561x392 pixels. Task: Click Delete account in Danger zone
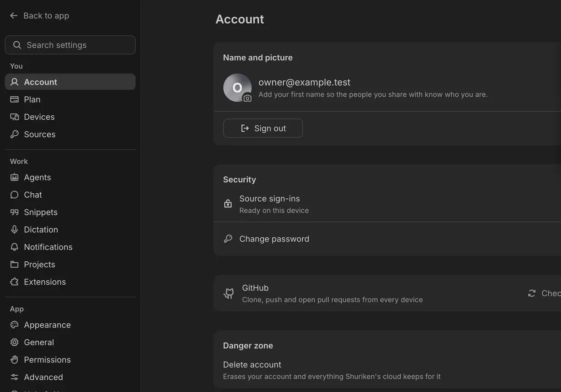[252, 365]
